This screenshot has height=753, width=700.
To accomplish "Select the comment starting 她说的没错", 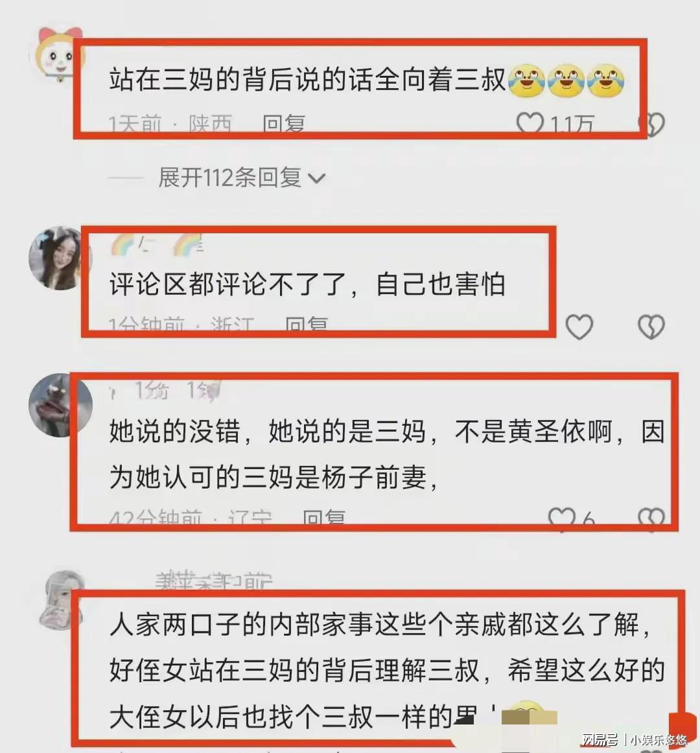I will pos(387,454).
